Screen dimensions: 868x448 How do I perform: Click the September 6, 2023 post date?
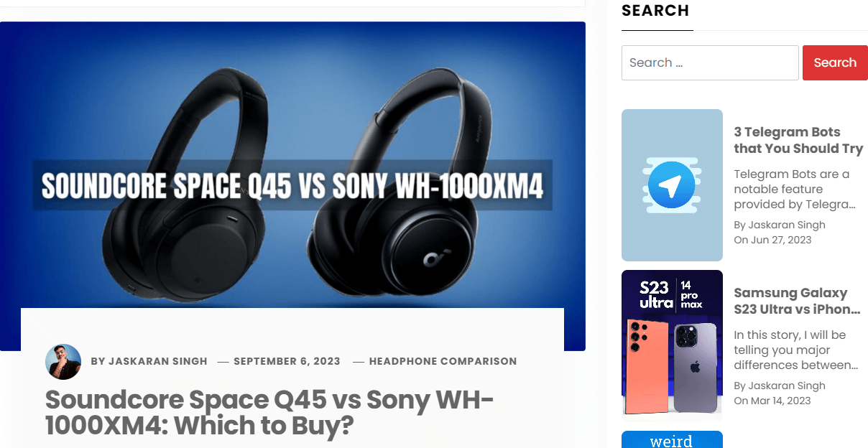[287, 361]
